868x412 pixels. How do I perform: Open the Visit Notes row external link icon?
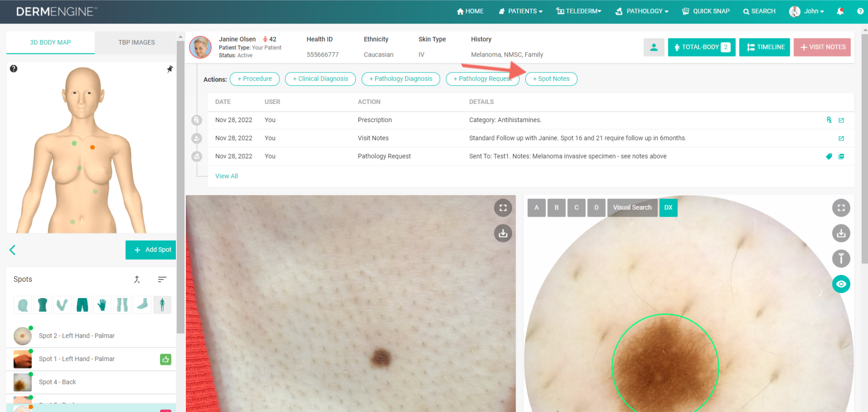[841, 138]
